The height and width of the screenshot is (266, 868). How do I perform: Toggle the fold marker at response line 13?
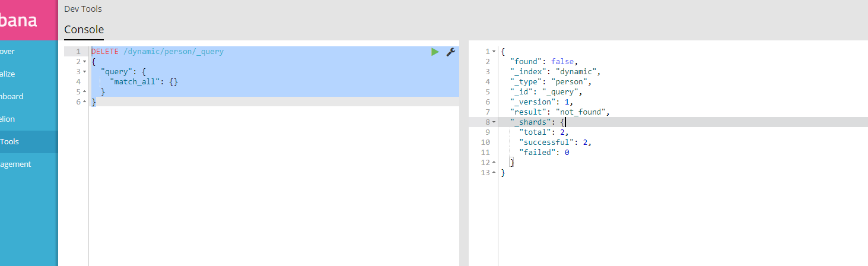(494, 173)
